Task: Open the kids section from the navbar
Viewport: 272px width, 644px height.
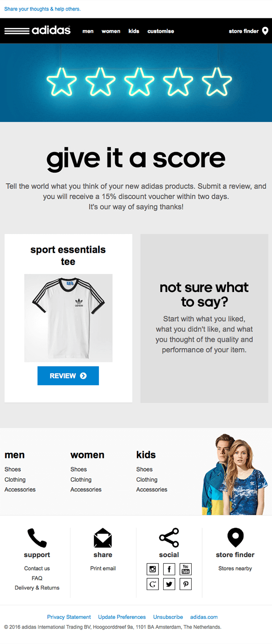Action: point(134,31)
